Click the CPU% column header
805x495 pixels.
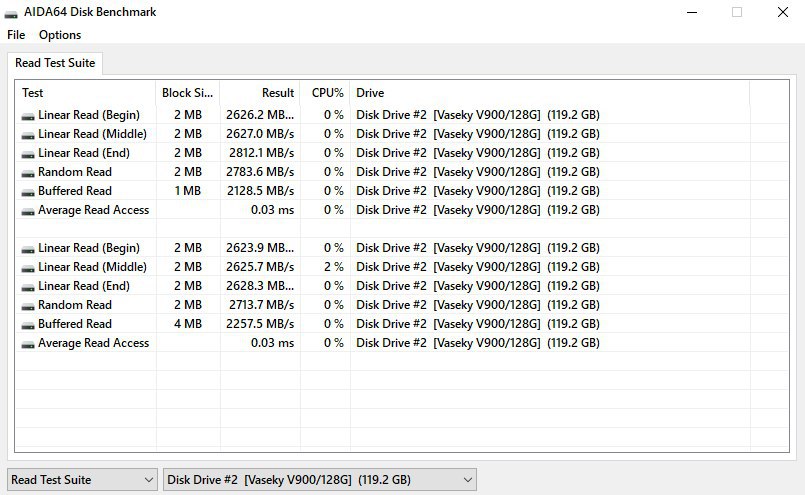coord(325,93)
